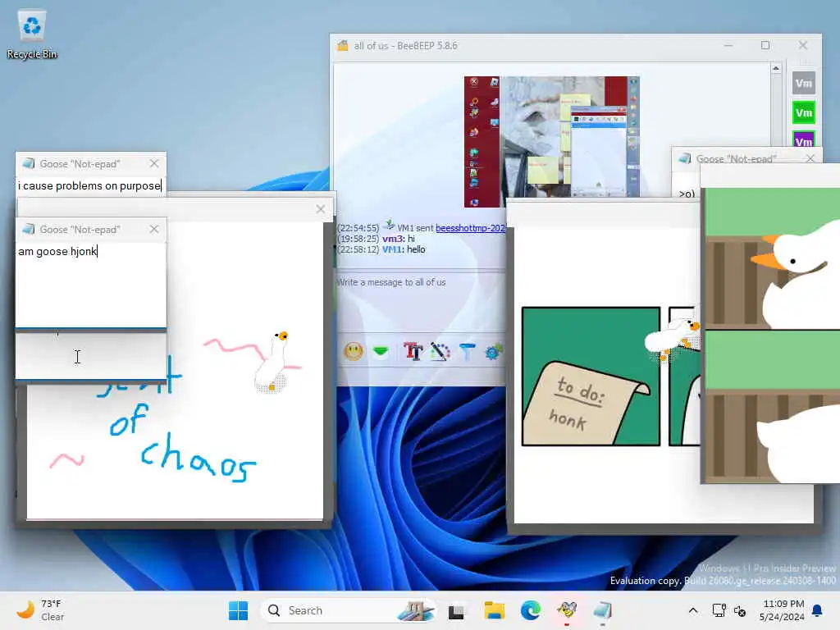
Task: Click the BeeBEEP bee icon on taskbar
Action: click(567, 610)
